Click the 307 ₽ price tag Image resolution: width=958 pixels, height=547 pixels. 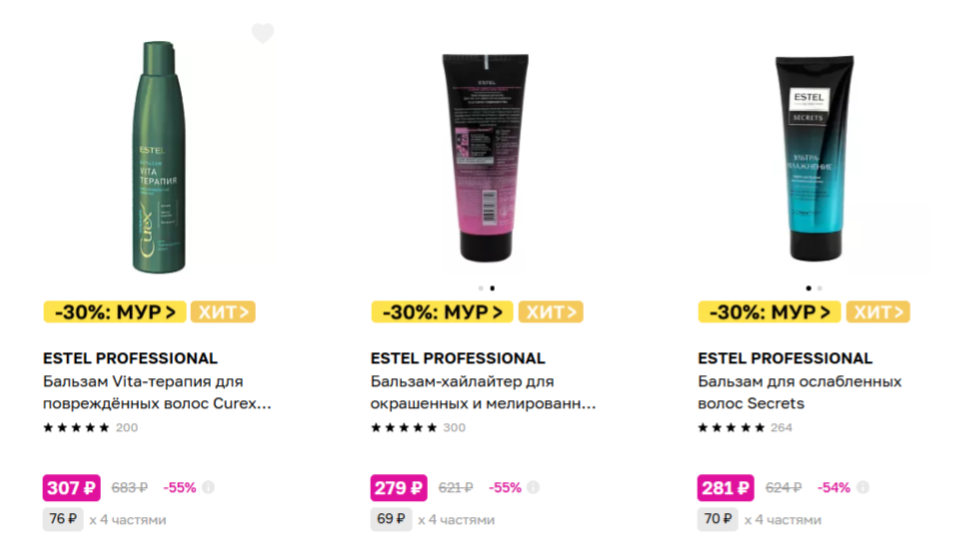pos(71,488)
